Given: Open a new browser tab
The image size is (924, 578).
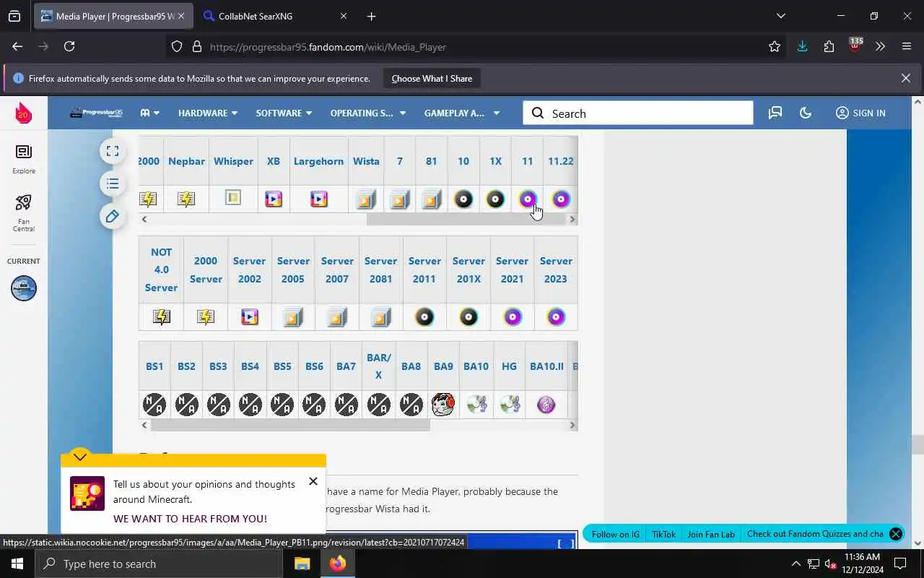Looking at the screenshot, I should tap(371, 16).
